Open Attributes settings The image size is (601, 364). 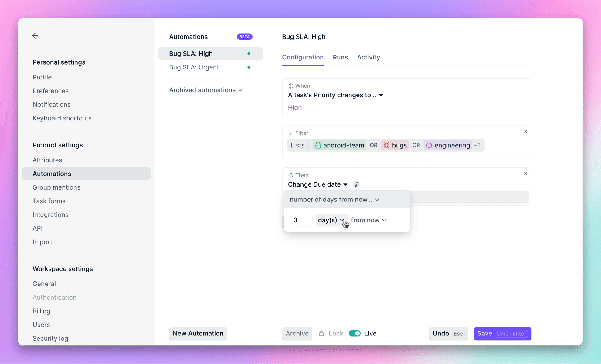coord(47,160)
